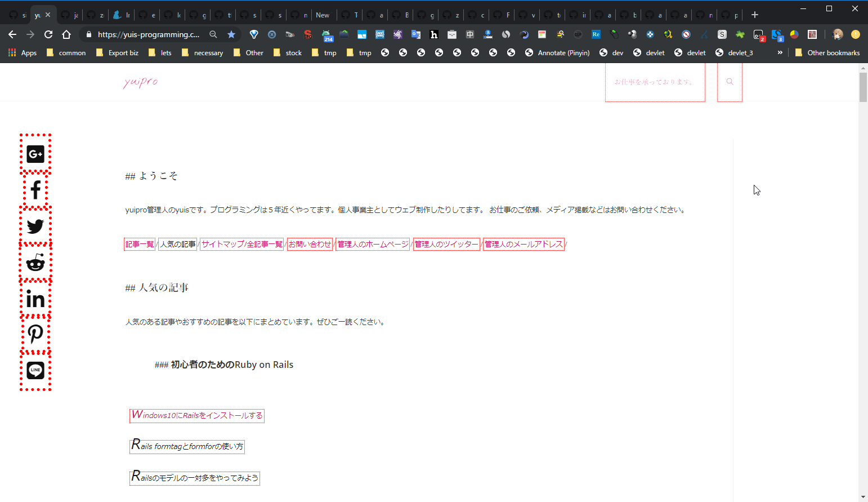Click the browser address bar
The height and width of the screenshot is (502, 868).
pos(149,34)
